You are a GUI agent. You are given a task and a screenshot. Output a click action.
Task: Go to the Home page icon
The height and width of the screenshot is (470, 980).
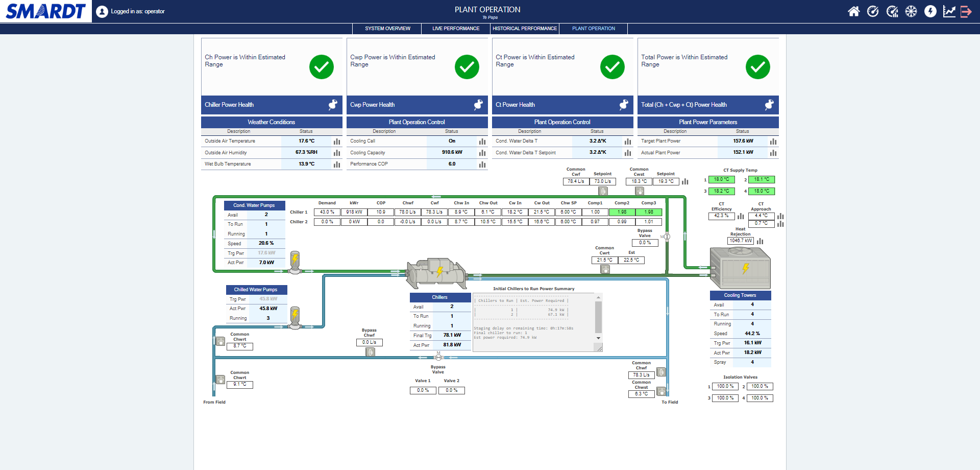[853, 11]
